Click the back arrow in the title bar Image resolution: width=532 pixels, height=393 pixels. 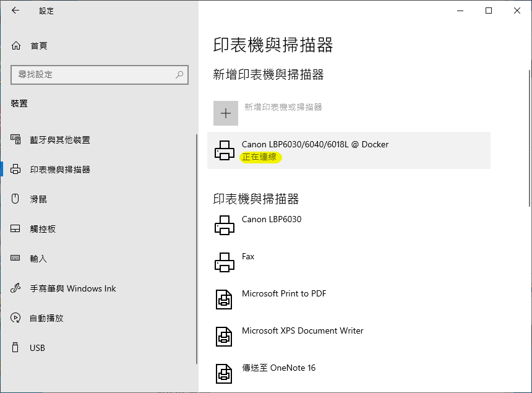pos(15,11)
